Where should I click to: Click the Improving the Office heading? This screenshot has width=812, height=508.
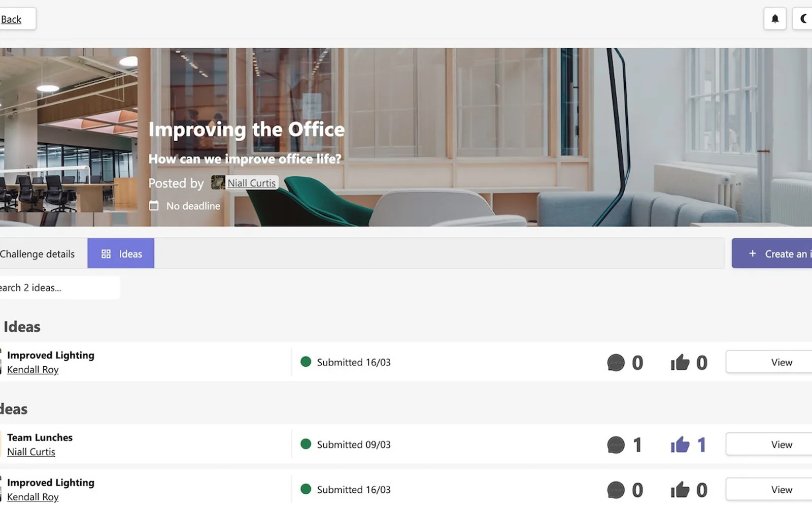click(246, 130)
